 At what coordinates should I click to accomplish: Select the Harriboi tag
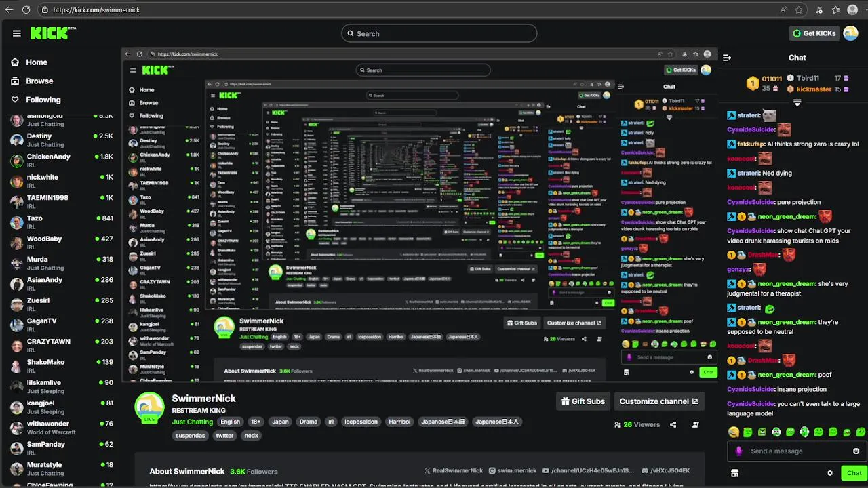pyautogui.click(x=399, y=422)
